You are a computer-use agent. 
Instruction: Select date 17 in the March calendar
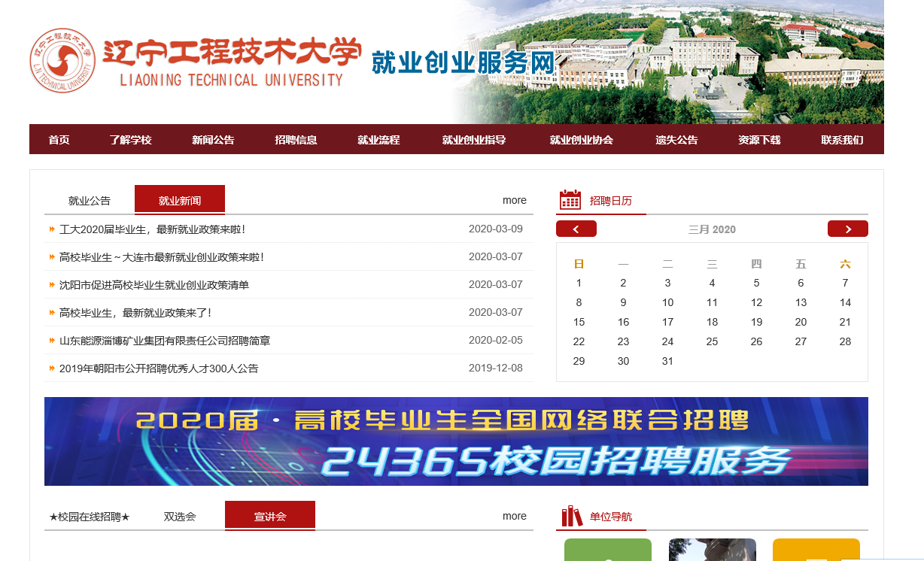pos(667,322)
